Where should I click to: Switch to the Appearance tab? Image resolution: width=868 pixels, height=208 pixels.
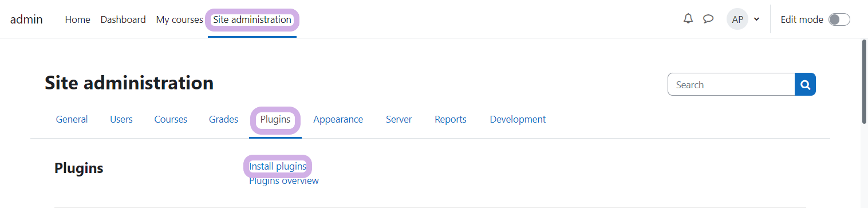(338, 119)
